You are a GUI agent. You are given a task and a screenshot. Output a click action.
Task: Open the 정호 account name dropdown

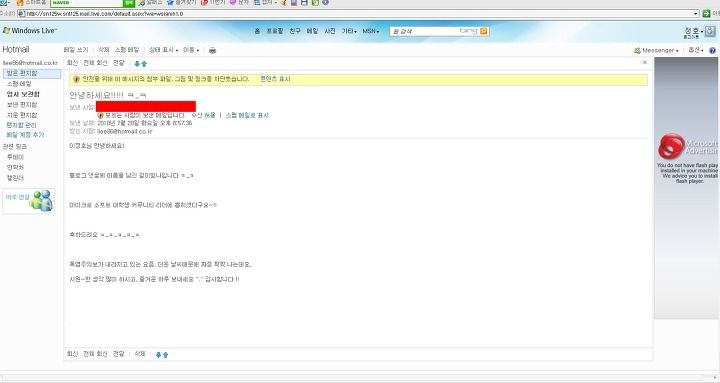694,31
